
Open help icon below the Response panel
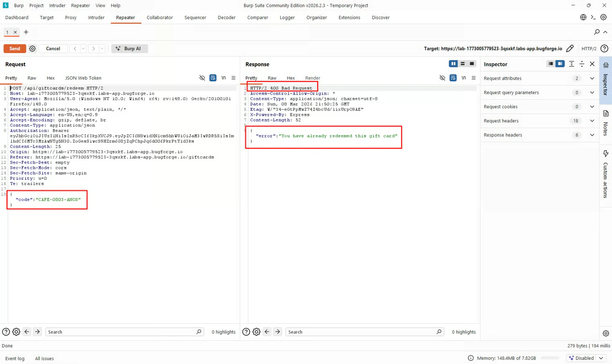point(246,332)
